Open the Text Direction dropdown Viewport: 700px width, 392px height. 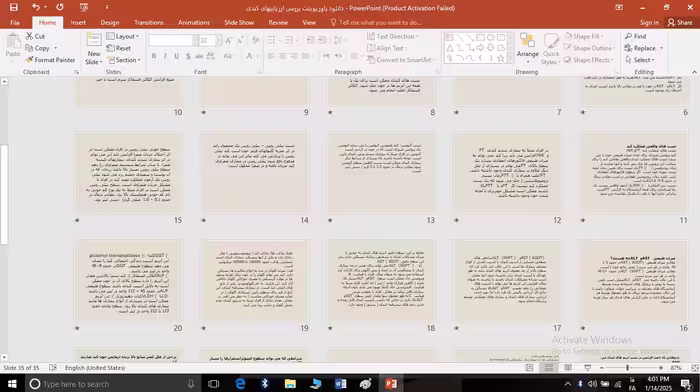click(392, 36)
